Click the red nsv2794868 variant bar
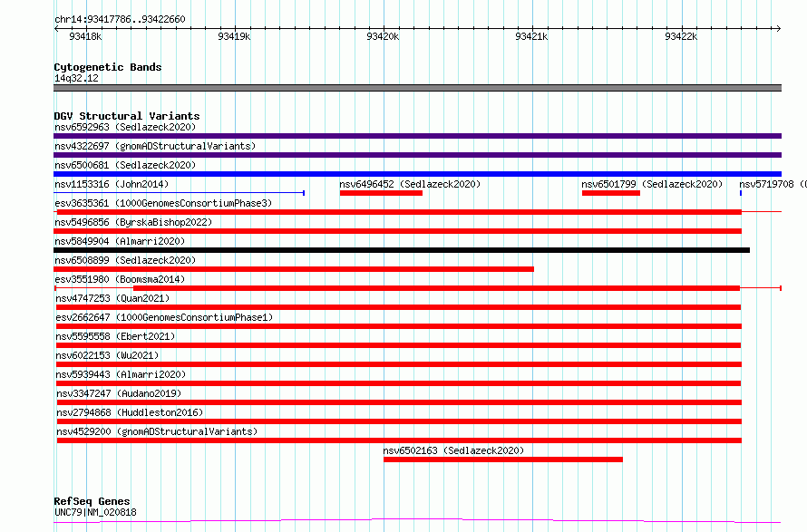This screenshot has height=532, width=807. pos(399,421)
